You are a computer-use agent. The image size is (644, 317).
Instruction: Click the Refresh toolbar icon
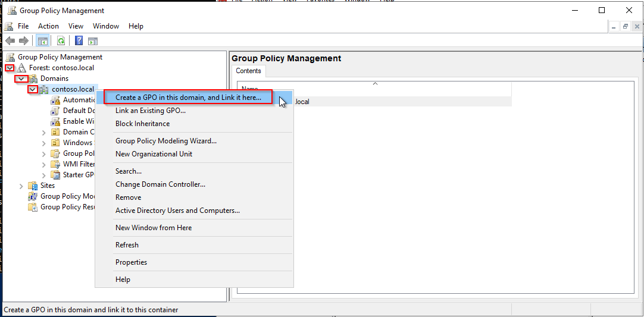pos(61,40)
